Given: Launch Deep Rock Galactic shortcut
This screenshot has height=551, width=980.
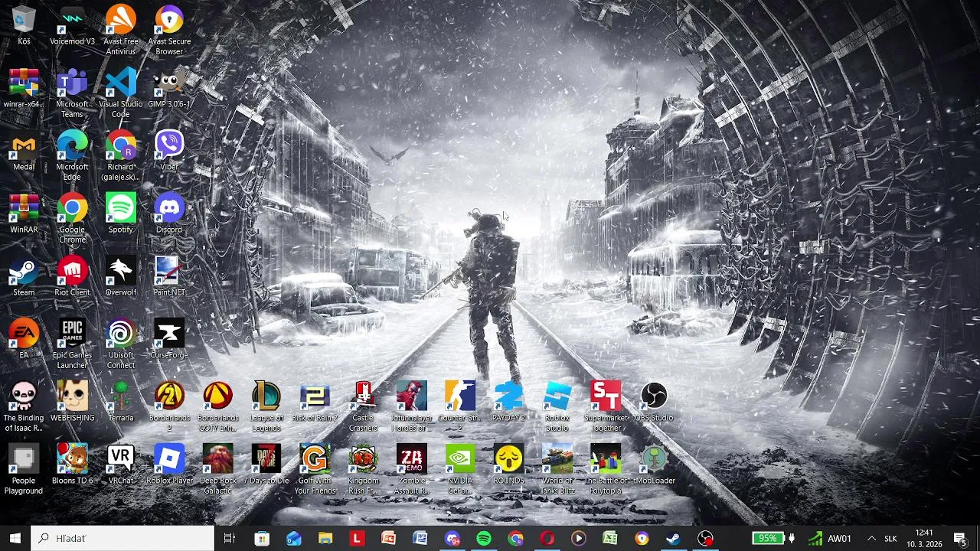Looking at the screenshot, I should (217, 469).
